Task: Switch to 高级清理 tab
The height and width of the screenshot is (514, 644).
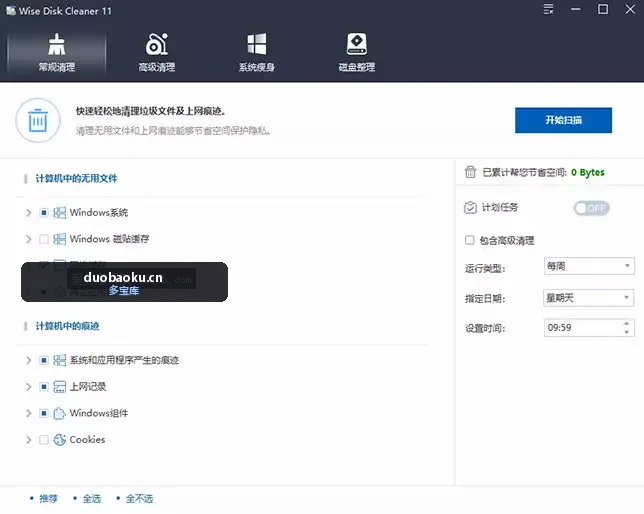Action: coord(156,53)
